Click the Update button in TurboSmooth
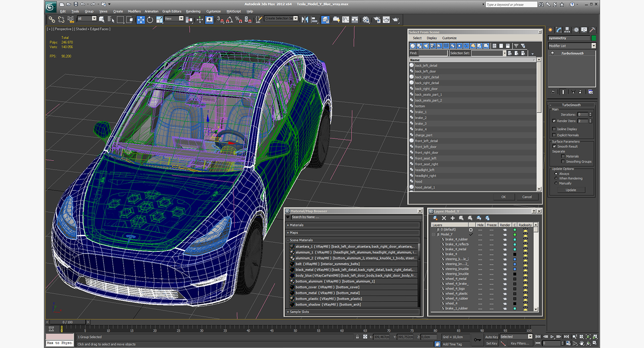The image size is (644, 348). point(571,190)
